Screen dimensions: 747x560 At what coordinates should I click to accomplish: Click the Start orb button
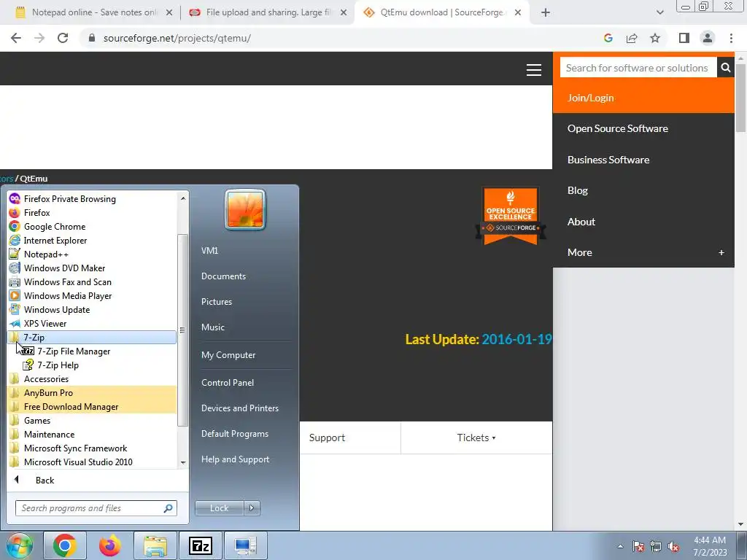[20, 545]
